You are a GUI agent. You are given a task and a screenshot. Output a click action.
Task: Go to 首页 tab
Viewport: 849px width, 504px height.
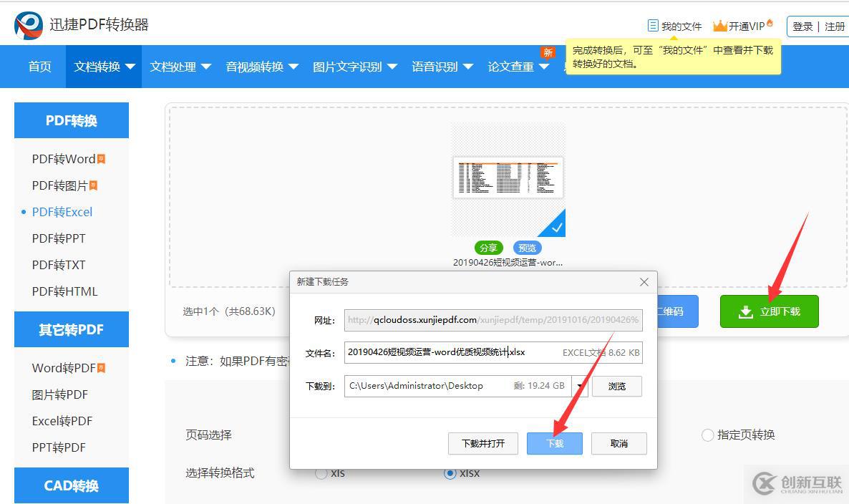click(x=39, y=67)
